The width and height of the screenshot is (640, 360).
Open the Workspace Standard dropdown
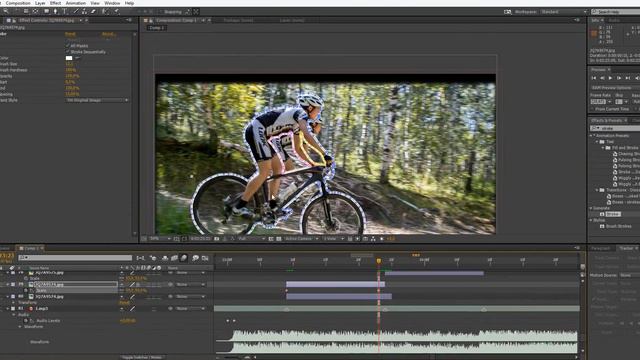click(x=564, y=12)
